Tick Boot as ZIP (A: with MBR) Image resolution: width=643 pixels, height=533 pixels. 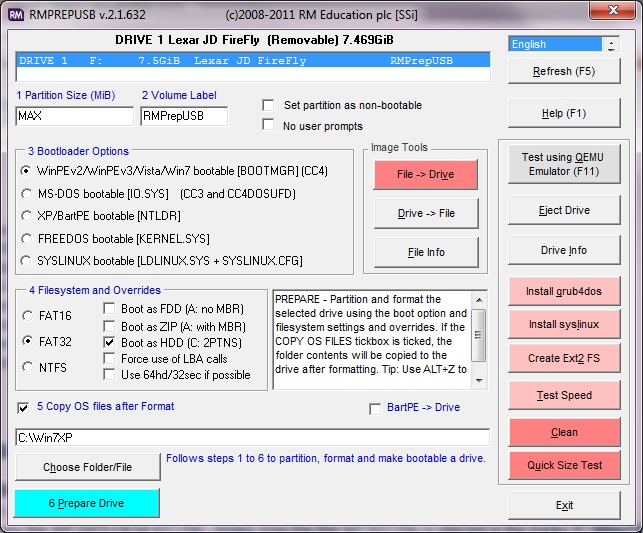click(x=109, y=326)
